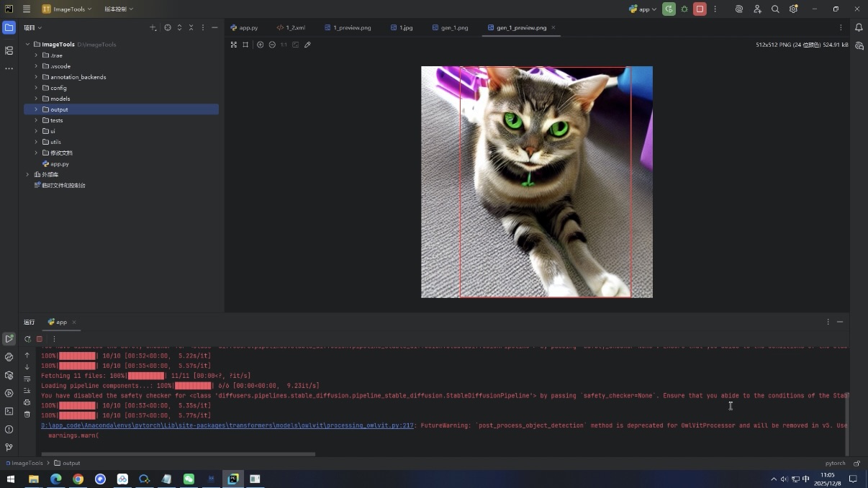This screenshot has width=868, height=488.
Task: Reset image to actual size 1:1
Action: click(x=284, y=45)
